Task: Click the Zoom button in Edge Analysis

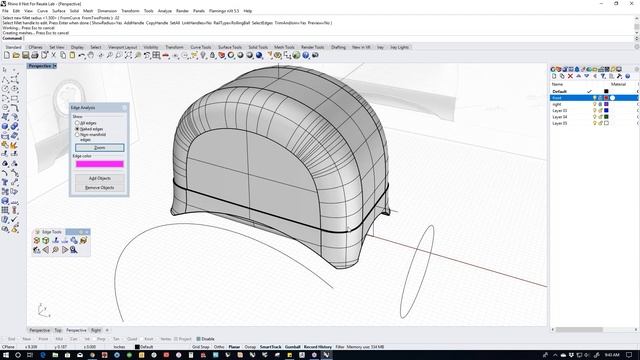Action: tap(100, 147)
